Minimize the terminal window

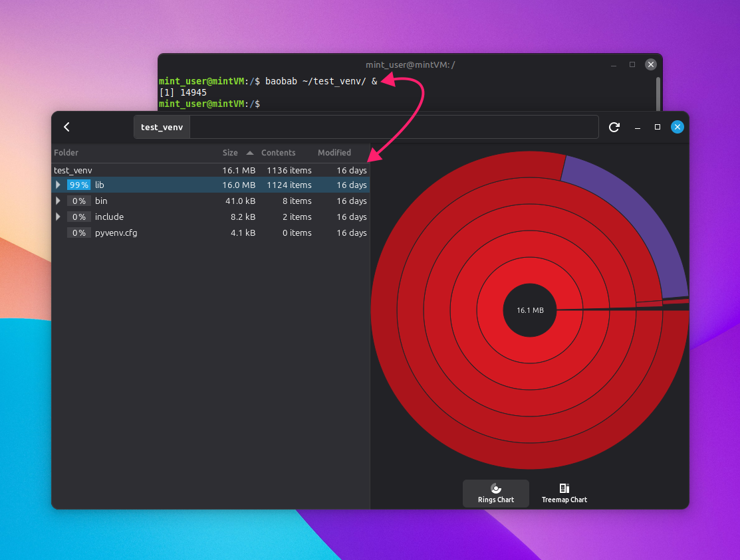[x=614, y=65]
